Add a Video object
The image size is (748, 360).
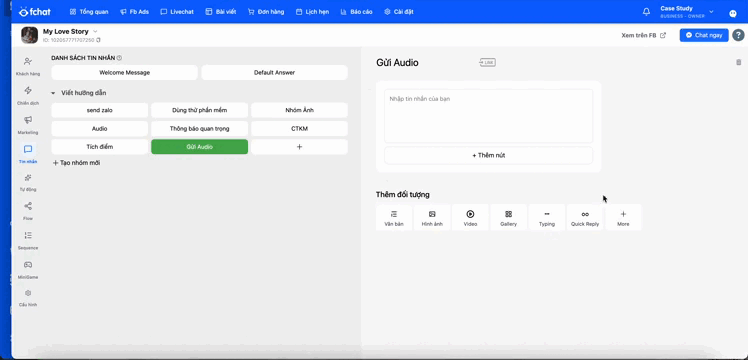click(470, 218)
